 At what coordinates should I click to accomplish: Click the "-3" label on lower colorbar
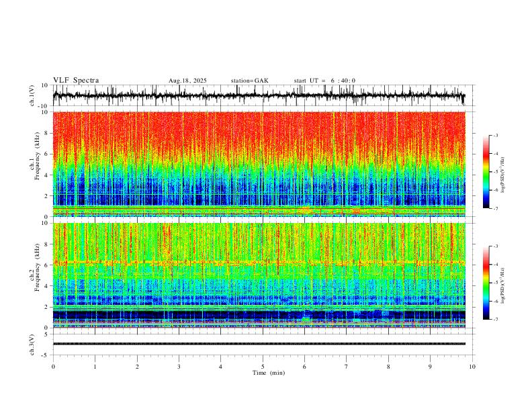click(x=496, y=246)
